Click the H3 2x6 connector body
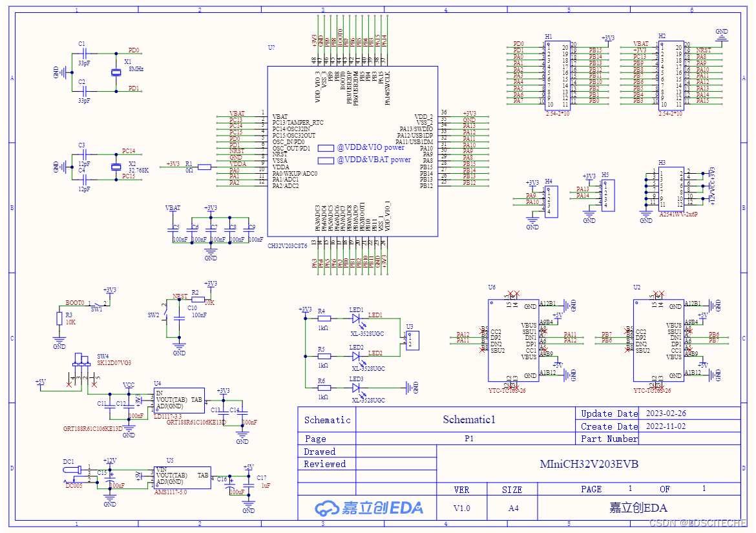 (671, 189)
